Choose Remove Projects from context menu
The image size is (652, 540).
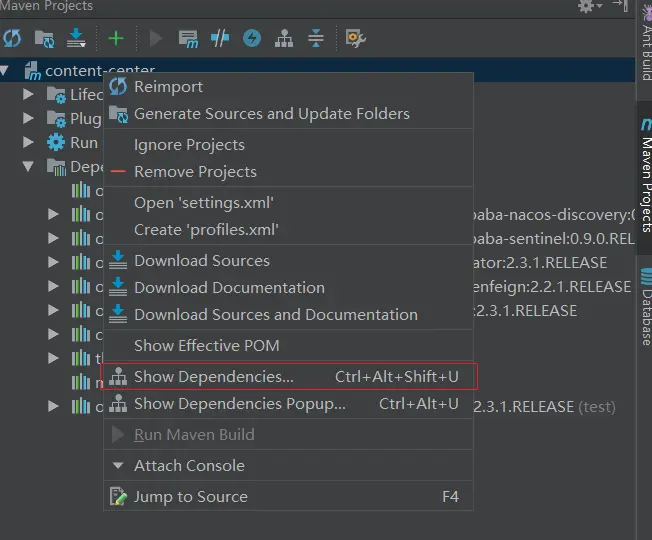click(x=288, y=172)
